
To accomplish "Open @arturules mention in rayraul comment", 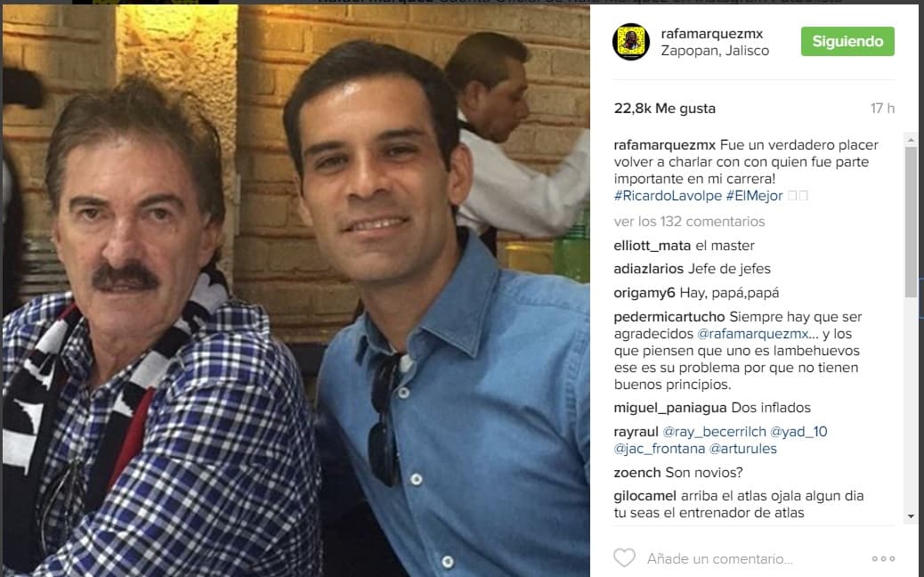I will (742, 449).
